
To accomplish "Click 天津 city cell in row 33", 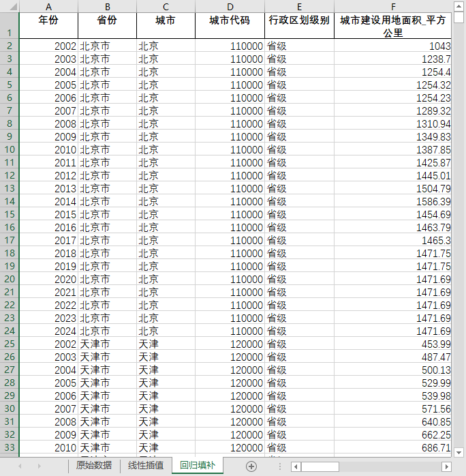I will [166, 447].
